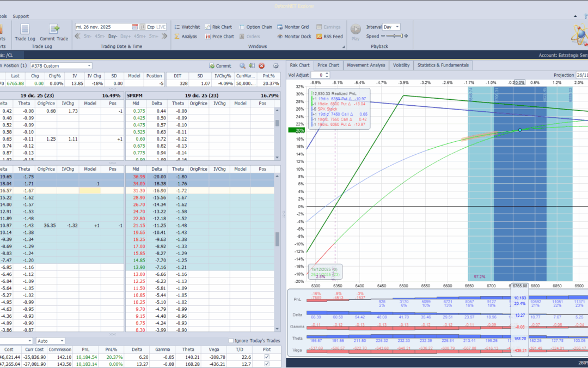Open the Support menu
Image resolution: width=588 pixels, height=368 pixels.
tap(21, 16)
